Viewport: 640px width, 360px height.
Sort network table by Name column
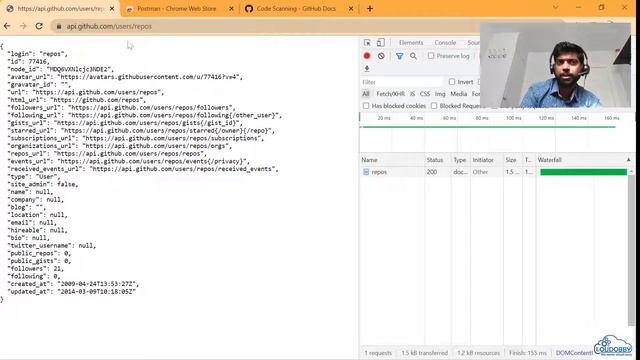point(392,160)
